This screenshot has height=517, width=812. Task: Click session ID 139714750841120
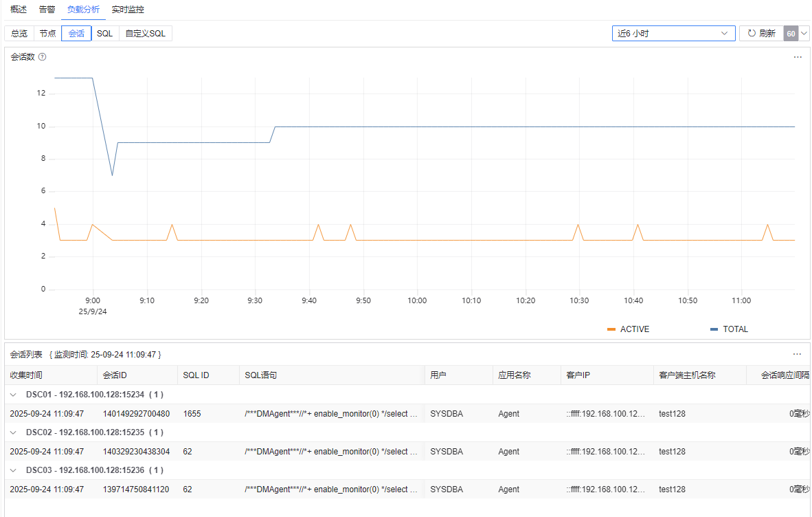pyautogui.click(x=136, y=489)
